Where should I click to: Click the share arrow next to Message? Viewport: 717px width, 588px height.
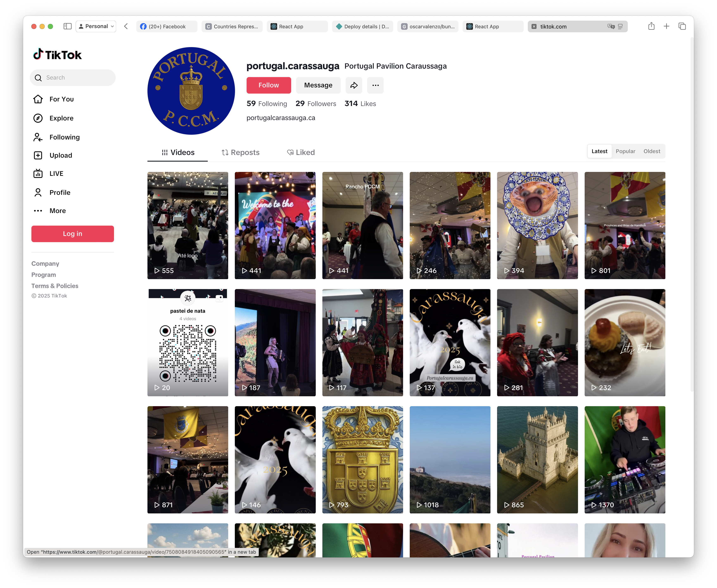pyautogui.click(x=354, y=85)
